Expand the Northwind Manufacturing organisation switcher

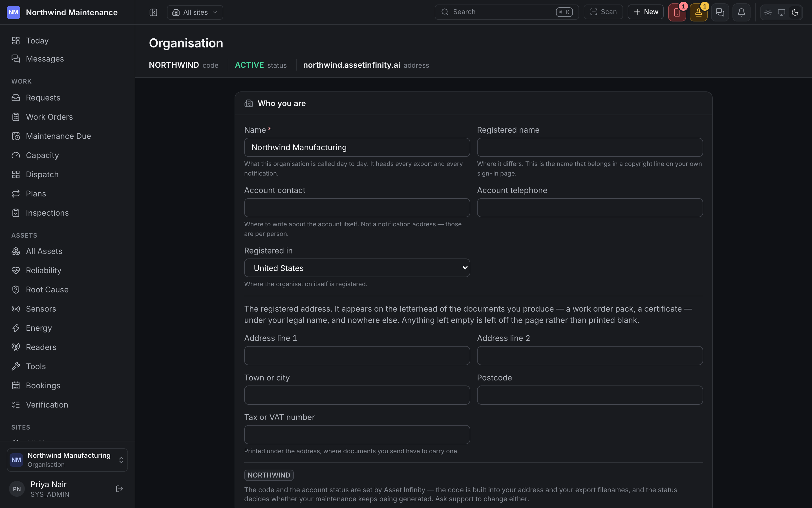pos(67,460)
